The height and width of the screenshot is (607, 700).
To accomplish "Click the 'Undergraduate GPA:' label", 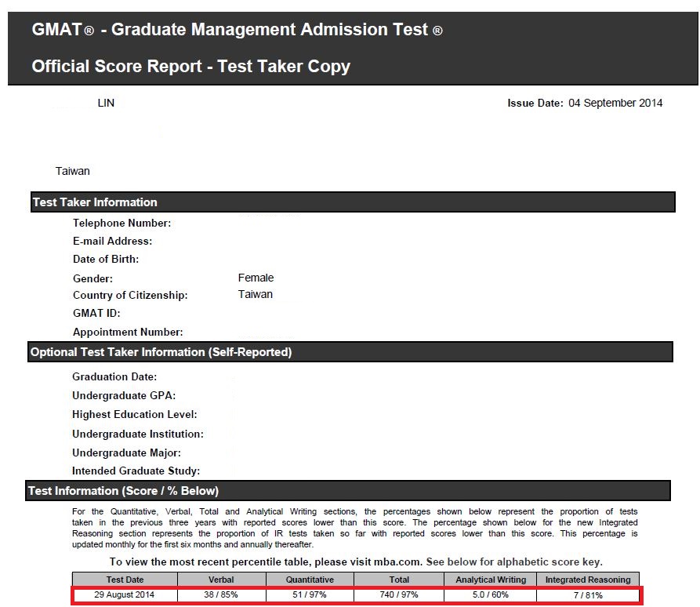I will [x=124, y=395].
